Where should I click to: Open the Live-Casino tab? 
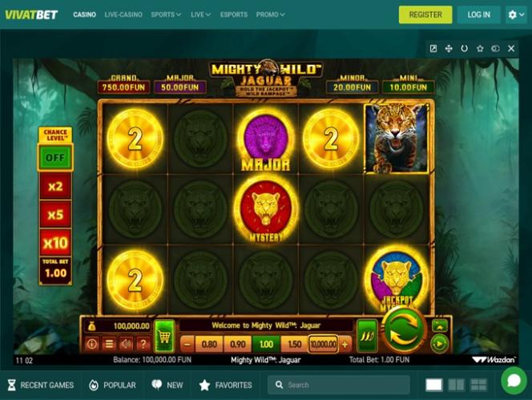[x=123, y=14]
